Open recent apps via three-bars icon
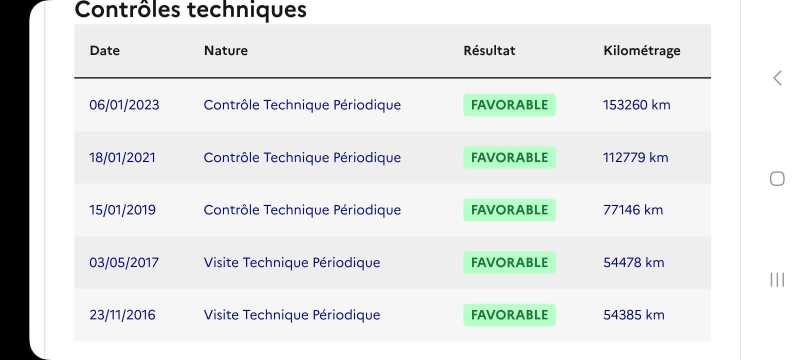This screenshot has width=800, height=360. (777, 279)
